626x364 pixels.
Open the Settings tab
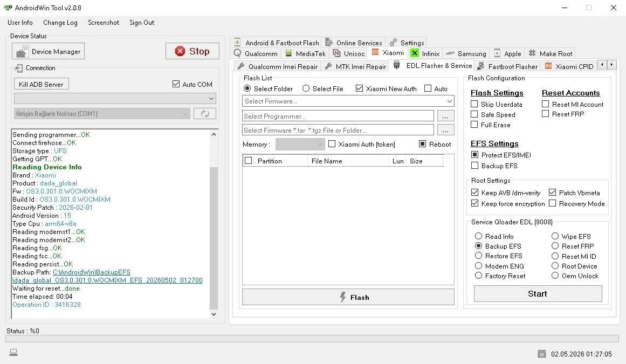pyautogui.click(x=407, y=43)
